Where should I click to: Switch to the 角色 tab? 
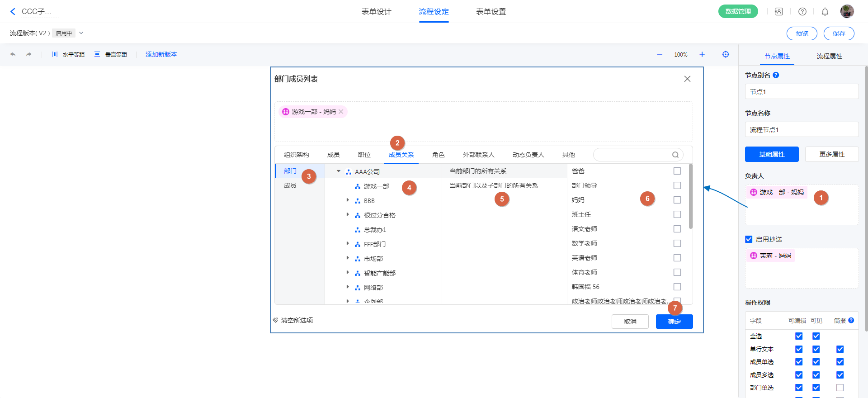[438, 155]
